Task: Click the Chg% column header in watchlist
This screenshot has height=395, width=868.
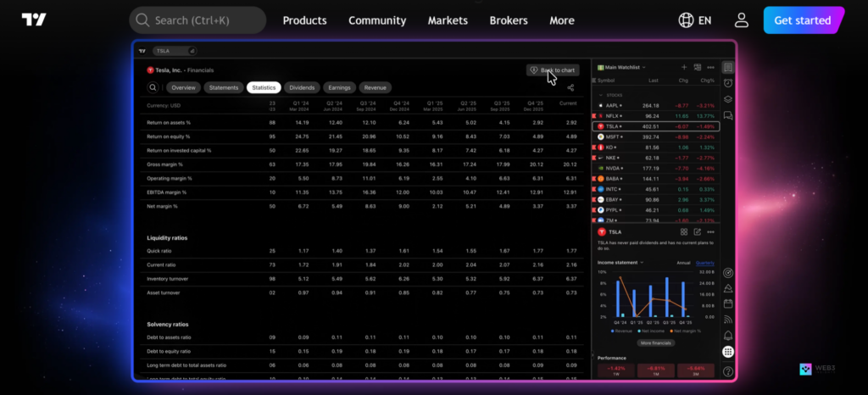Action: (708, 81)
